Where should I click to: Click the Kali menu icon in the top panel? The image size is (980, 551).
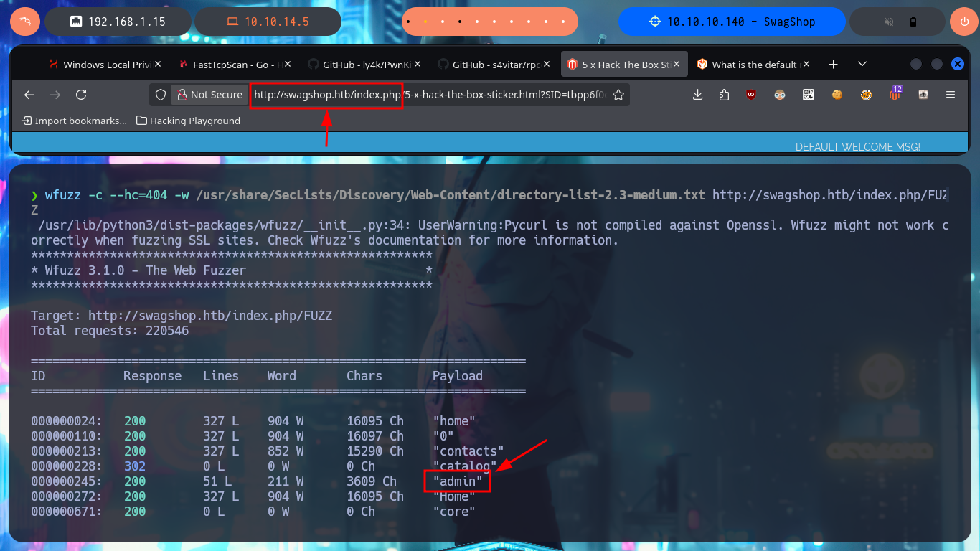25,22
